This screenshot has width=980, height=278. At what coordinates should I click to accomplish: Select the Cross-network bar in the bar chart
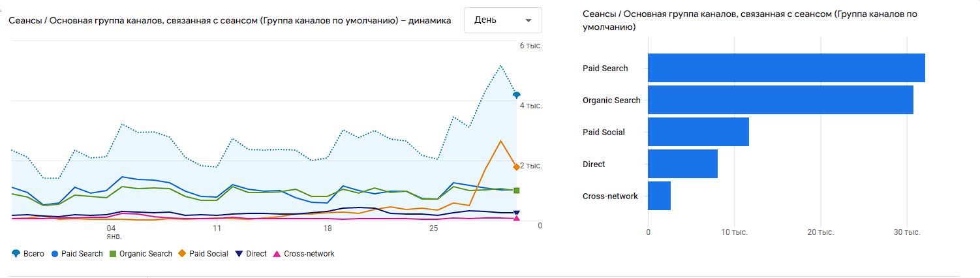tap(659, 196)
